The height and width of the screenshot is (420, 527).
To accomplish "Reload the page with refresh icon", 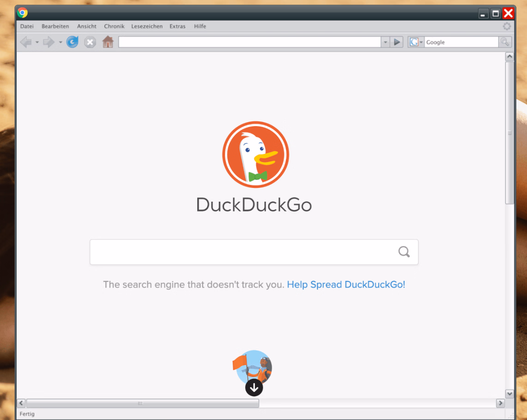I will (x=73, y=42).
